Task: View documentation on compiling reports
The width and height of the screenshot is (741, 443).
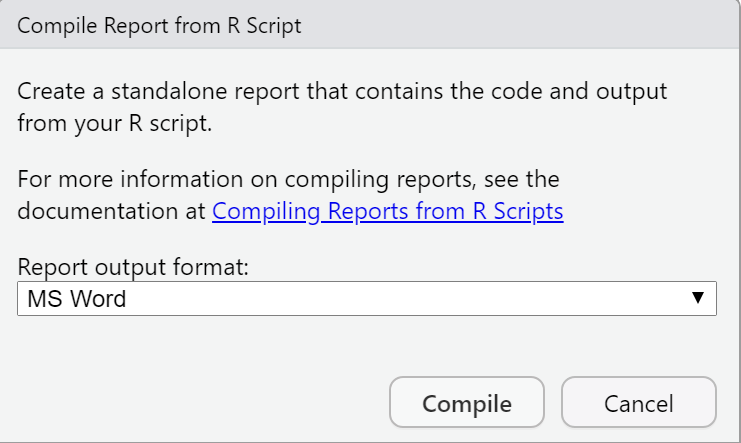Action: coord(388,211)
